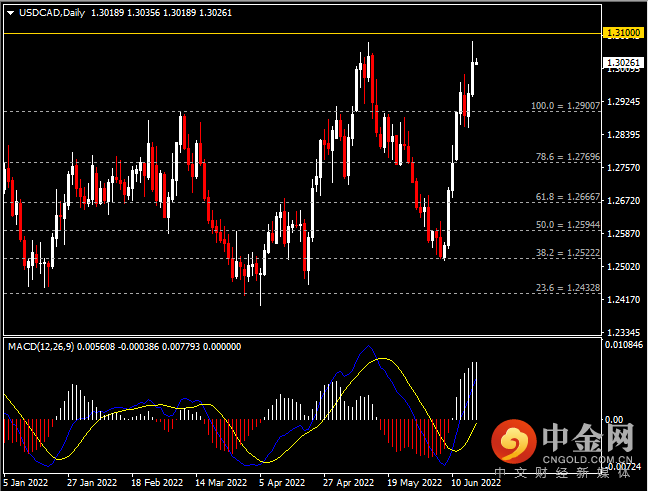The image size is (648, 491).
Task: Click Fibonacci label 50.0 = 1.25944
Action: pos(567,225)
